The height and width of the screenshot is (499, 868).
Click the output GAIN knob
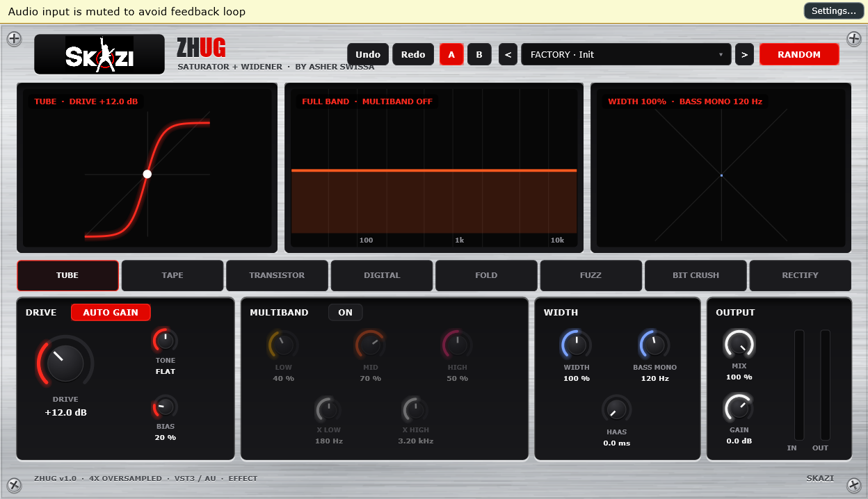point(739,408)
